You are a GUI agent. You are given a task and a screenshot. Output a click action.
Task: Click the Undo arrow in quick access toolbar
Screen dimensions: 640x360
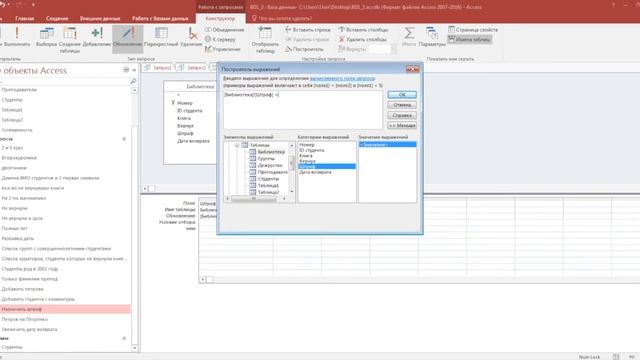[3, 5]
